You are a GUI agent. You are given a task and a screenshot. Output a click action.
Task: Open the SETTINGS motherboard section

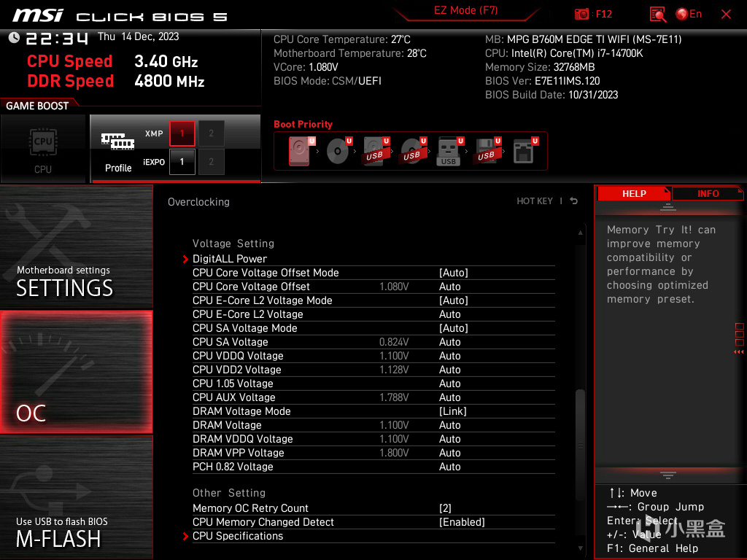tap(76, 246)
